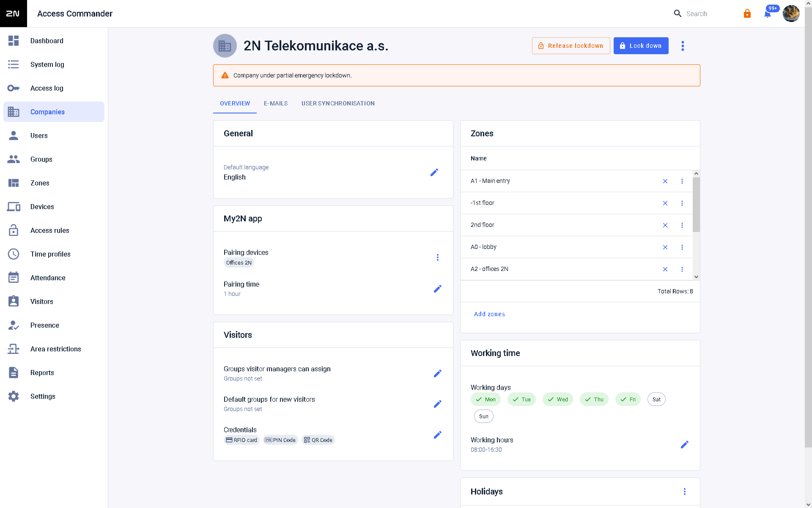The height and width of the screenshot is (508, 812).
Task: Remove the A2 - offices 2N zone
Action: 665,269
